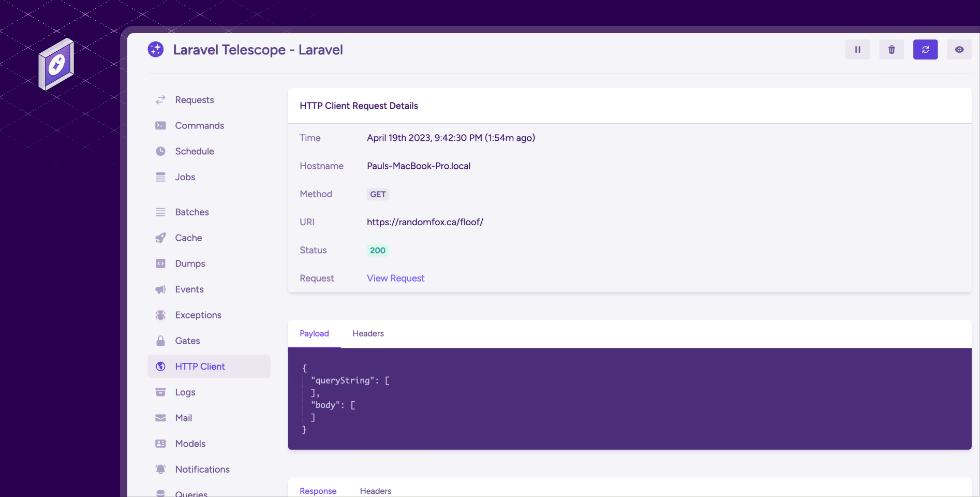980x497 pixels.
Task: Clear entries using the trash icon
Action: (x=891, y=50)
